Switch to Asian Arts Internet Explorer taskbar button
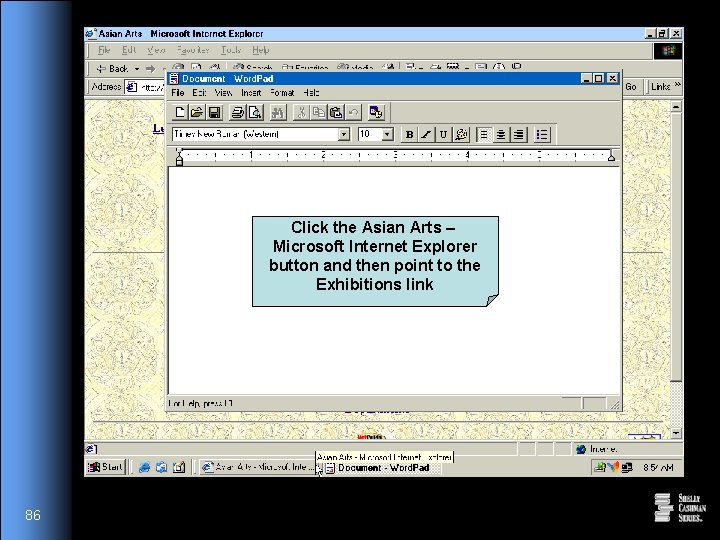The width and height of the screenshot is (720, 540). (257, 467)
